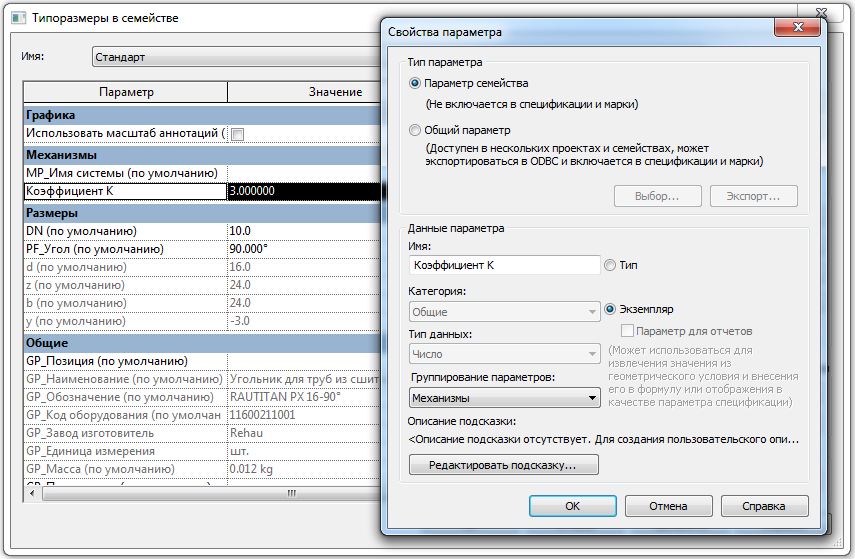This screenshot has height=559, width=855.
Task: Confirm with the OK button
Action: pos(573,506)
